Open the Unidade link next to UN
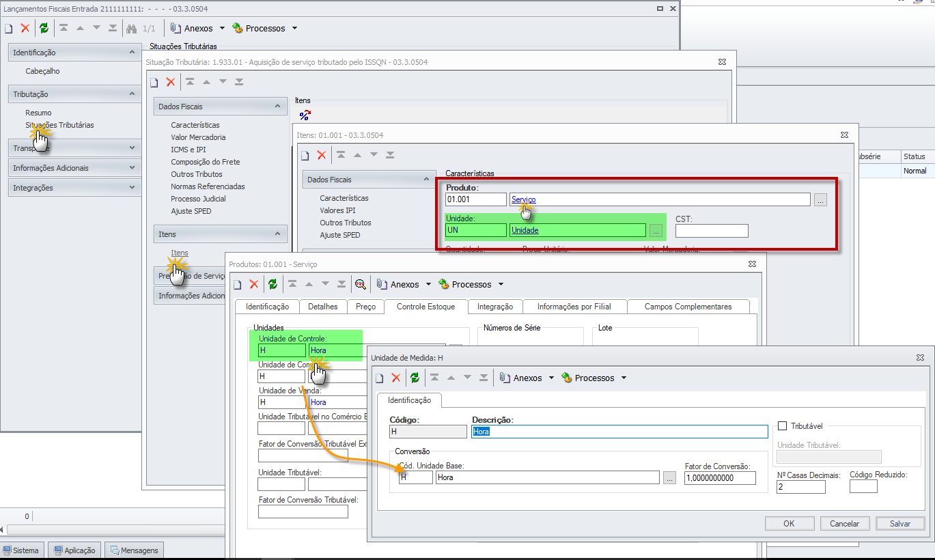This screenshot has width=935, height=560. coord(525,231)
